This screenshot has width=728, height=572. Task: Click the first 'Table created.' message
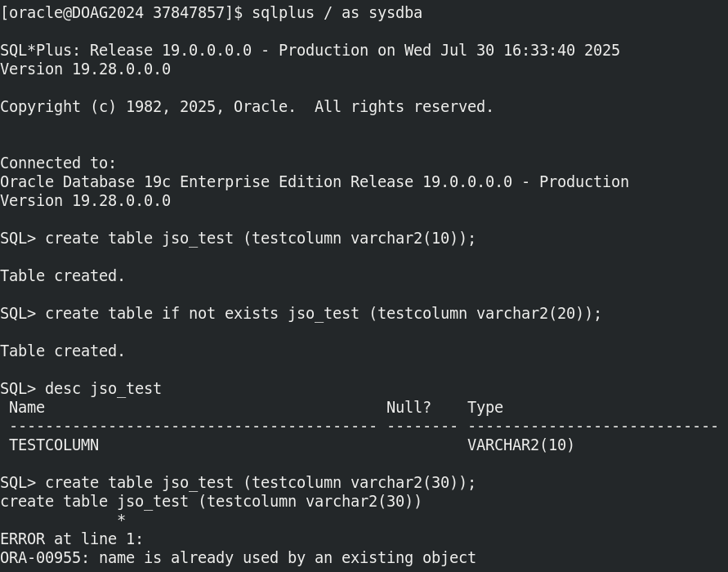point(63,276)
